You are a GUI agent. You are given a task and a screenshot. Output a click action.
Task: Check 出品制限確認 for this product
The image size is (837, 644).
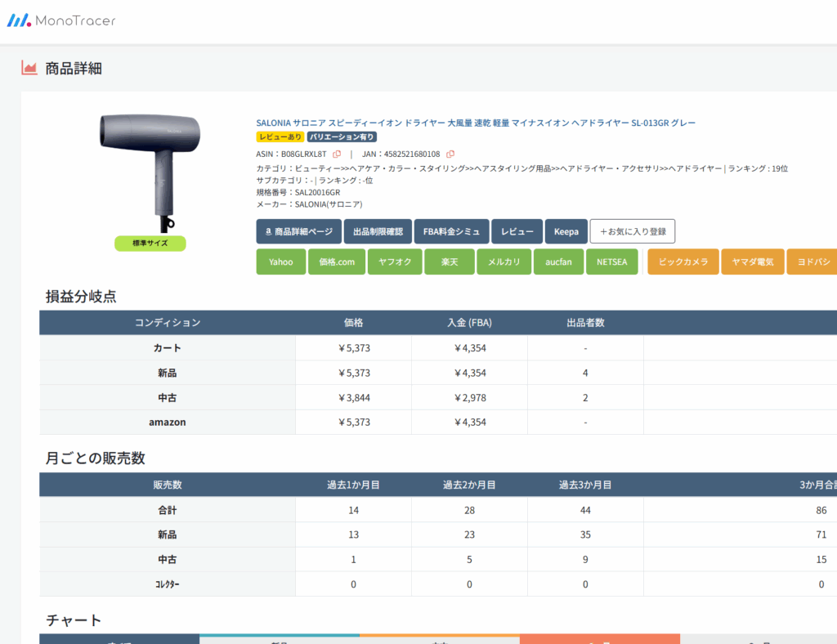click(378, 231)
